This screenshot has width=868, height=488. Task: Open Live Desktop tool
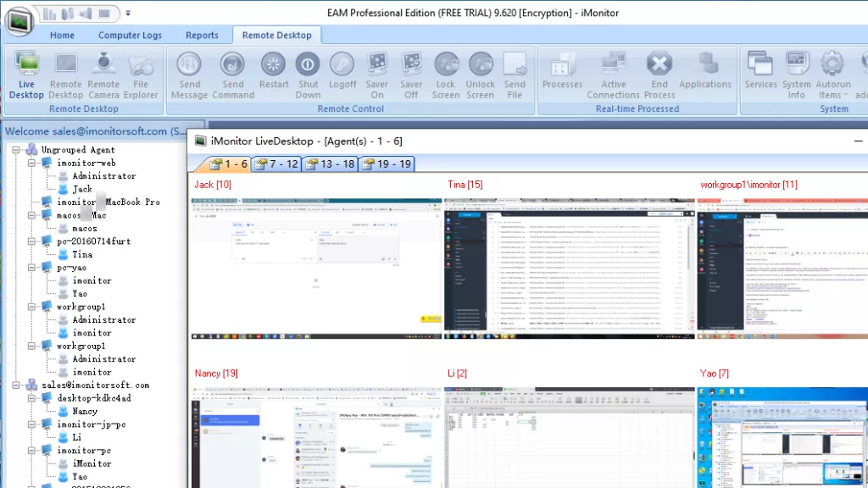pos(26,75)
